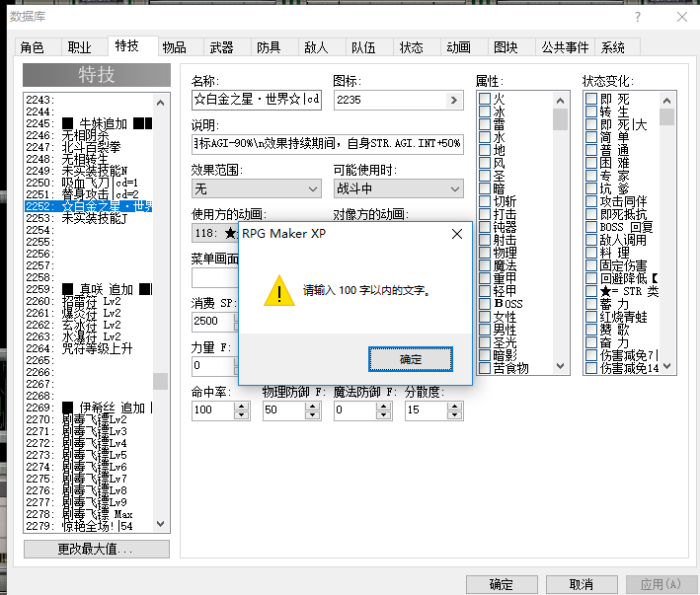Click the 取消 button
This screenshot has width=700, height=595.
582,584
